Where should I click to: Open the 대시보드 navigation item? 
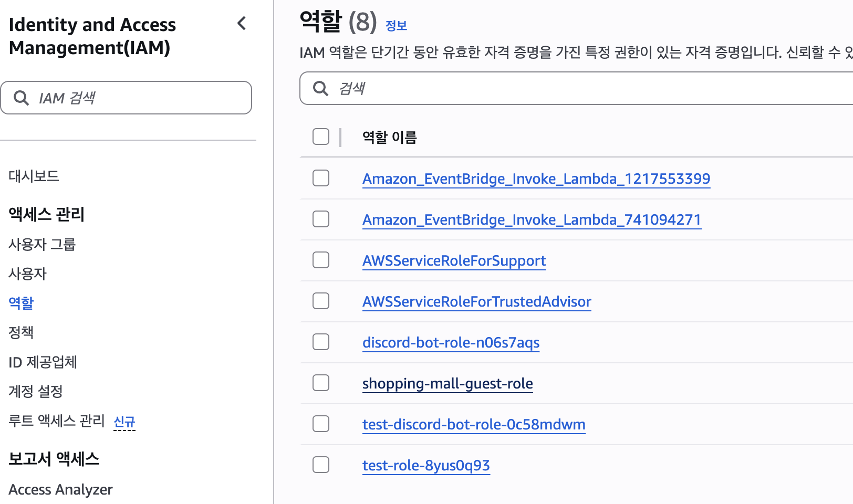tap(34, 176)
